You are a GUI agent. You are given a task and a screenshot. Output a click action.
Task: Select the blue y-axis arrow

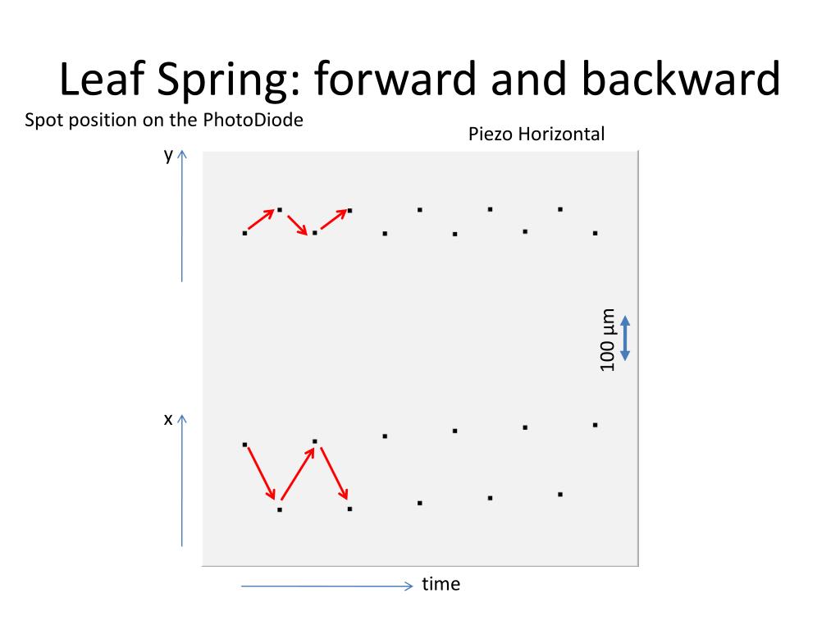[x=182, y=216]
